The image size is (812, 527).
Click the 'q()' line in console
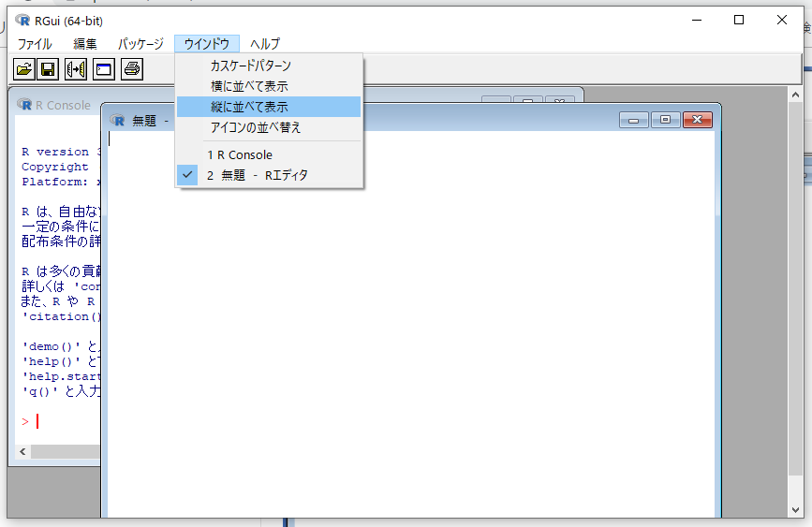click(x=61, y=391)
